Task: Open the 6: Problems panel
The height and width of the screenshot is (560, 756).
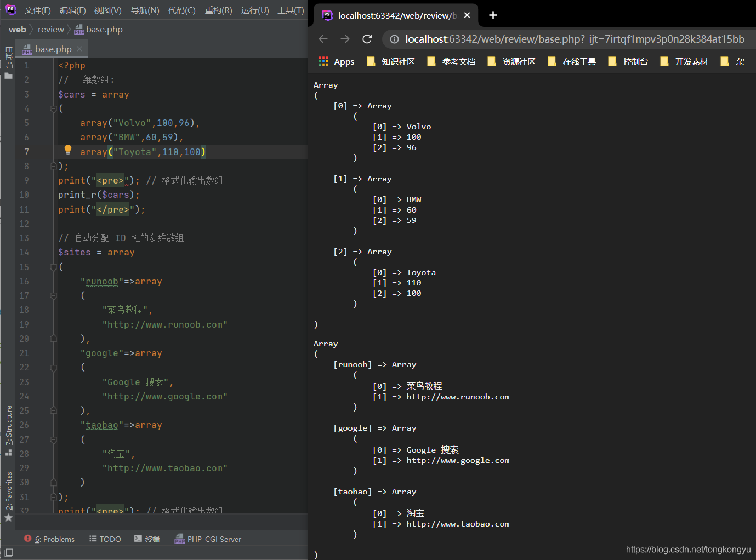Action: (49, 539)
